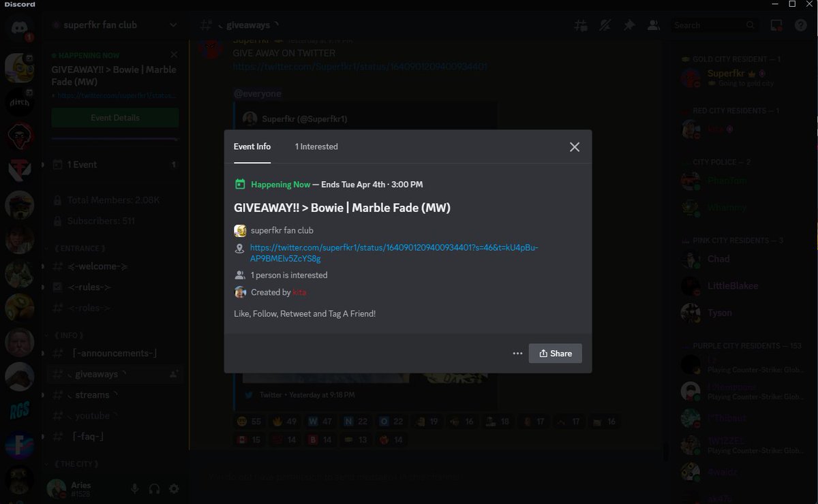The image size is (818, 504).
Task: Click creator name kita in dialog
Action: pyautogui.click(x=299, y=292)
